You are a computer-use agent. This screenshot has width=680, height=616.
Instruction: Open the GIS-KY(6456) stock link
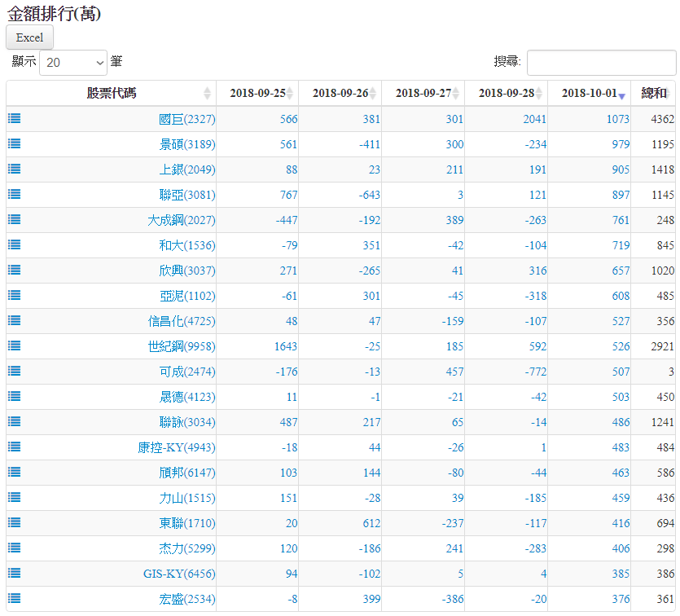(x=178, y=574)
